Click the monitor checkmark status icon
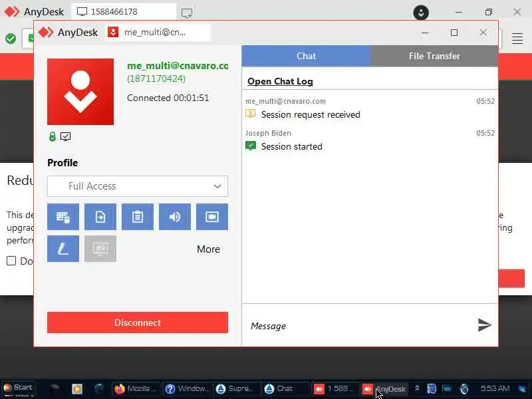The width and height of the screenshot is (532, 399). tap(65, 137)
